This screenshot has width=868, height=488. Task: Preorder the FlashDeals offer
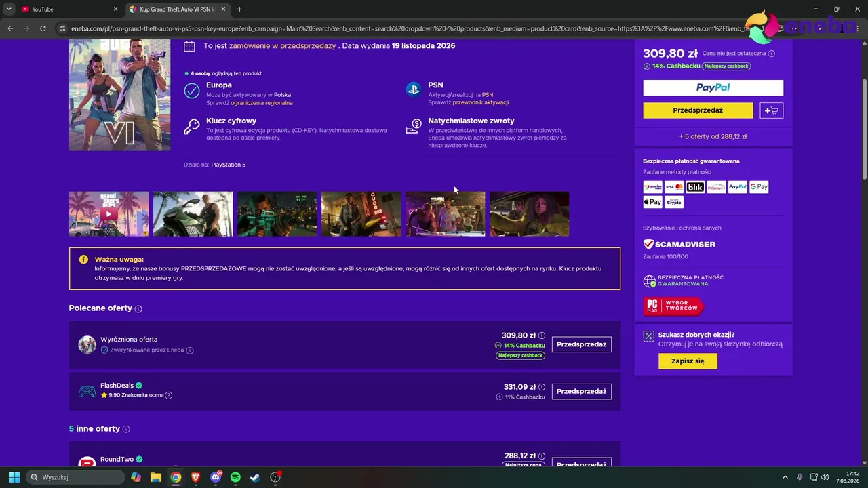[x=581, y=391]
